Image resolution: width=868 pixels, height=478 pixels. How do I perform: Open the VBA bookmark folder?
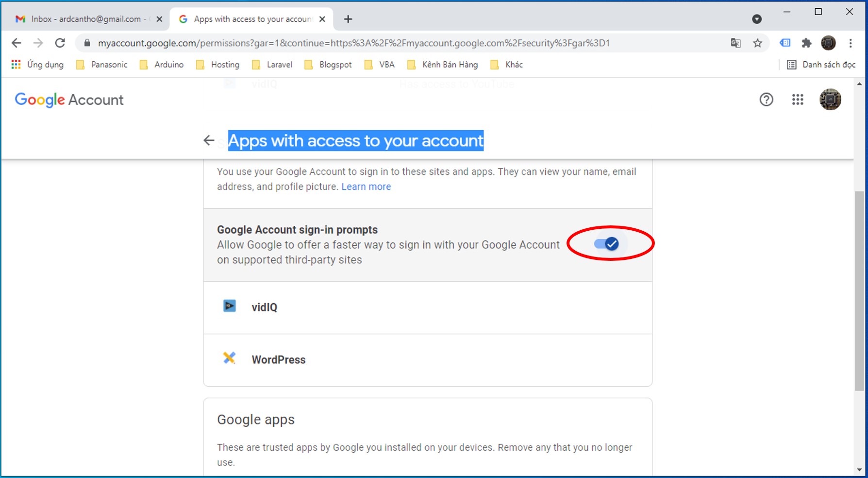tap(380, 64)
